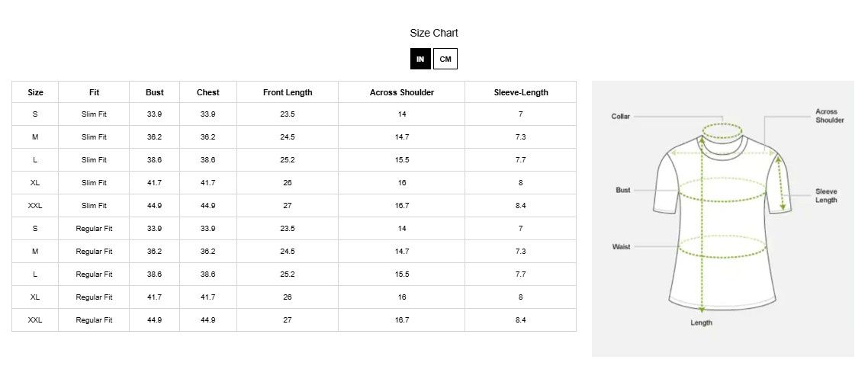Switch units to CM
Screen dimensions: 868x366
[445, 59]
